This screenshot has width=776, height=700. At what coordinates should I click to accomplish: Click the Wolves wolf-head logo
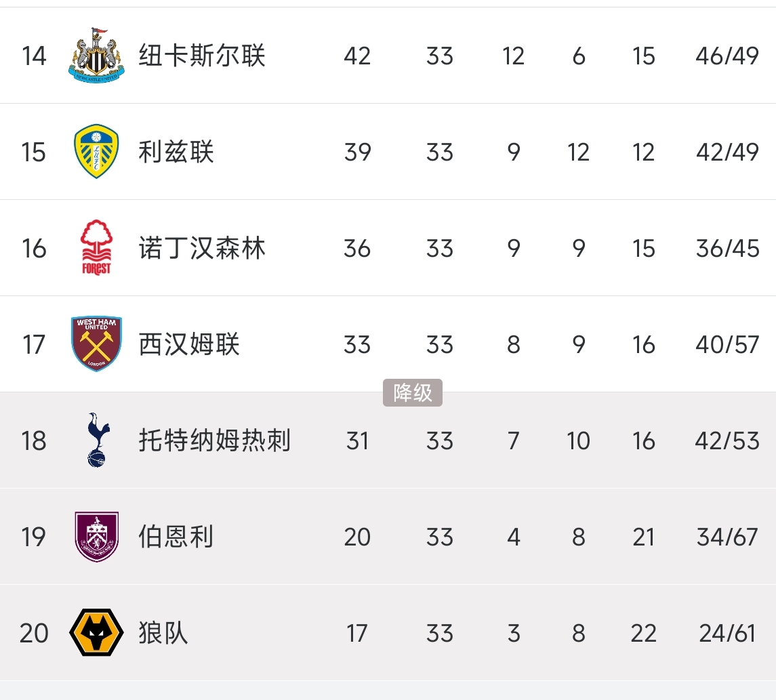point(96,633)
